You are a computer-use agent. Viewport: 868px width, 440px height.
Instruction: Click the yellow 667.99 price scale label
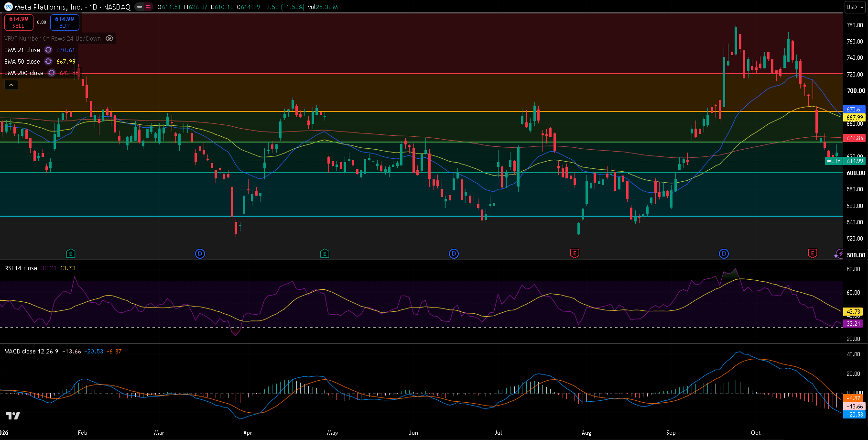click(855, 117)
